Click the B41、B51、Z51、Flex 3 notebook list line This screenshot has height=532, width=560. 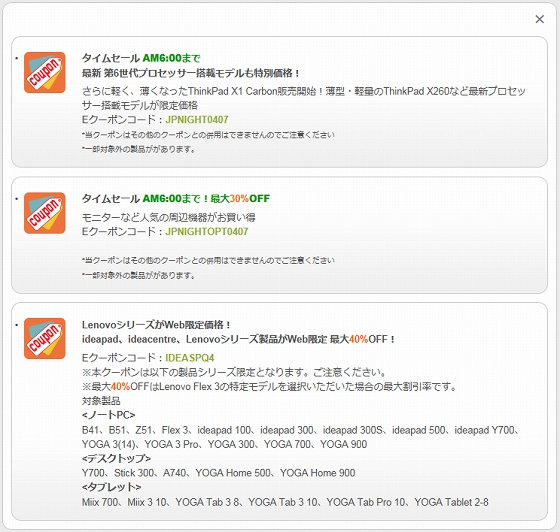point(301,430)
